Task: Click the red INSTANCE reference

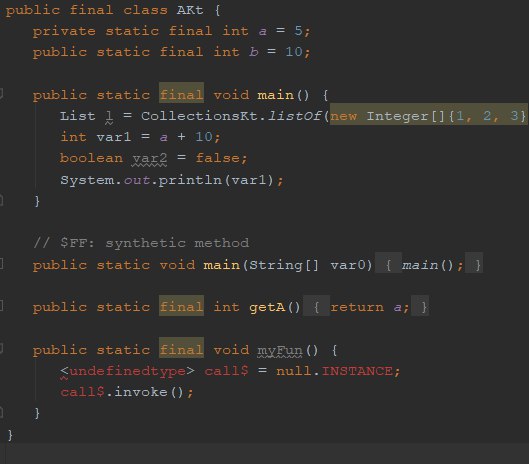Action: pos(357,371)
